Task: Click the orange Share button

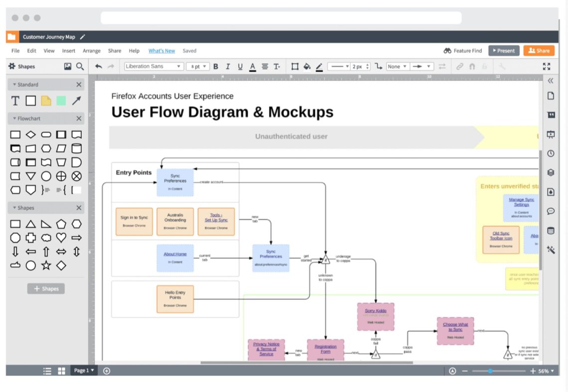Action: 539,51
